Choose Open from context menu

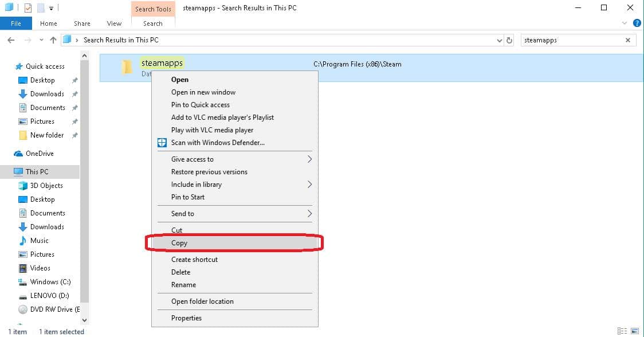click(235, 80)
